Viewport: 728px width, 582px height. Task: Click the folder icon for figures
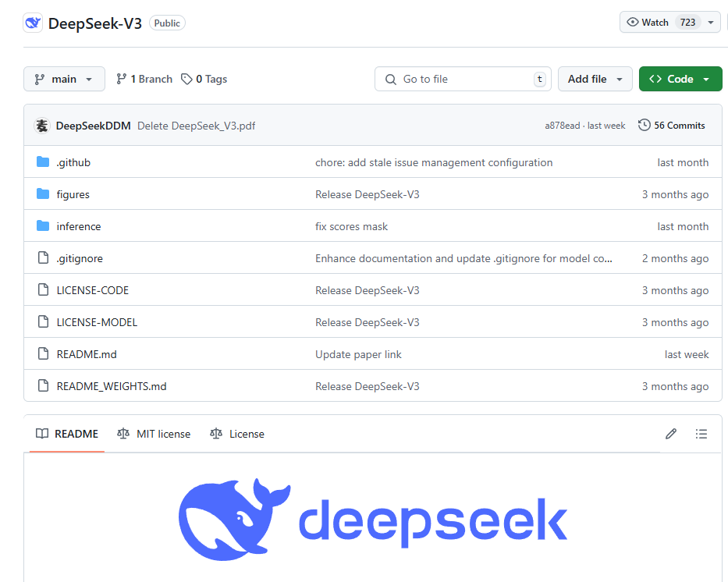[x=43, y=194]
